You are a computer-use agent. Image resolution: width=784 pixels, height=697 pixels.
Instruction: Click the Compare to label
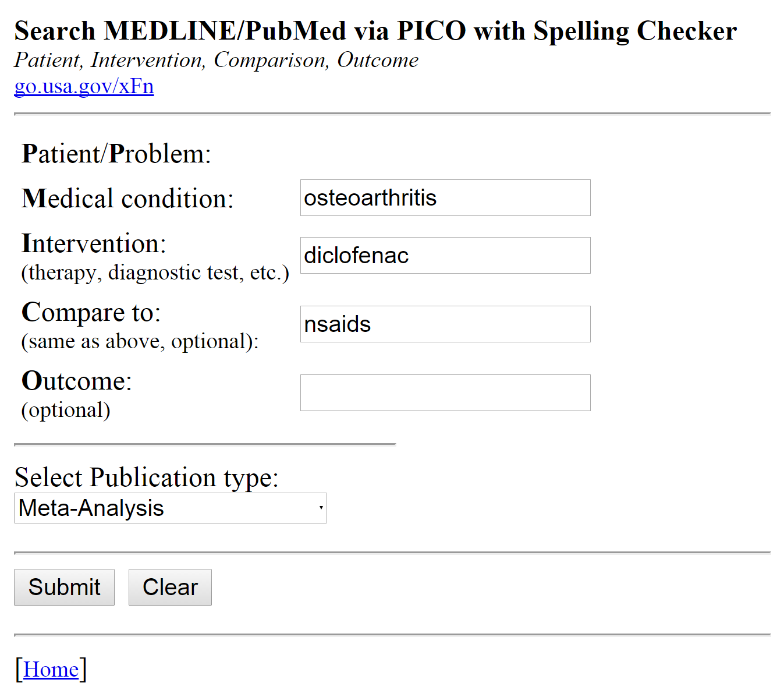coord(91,313)
